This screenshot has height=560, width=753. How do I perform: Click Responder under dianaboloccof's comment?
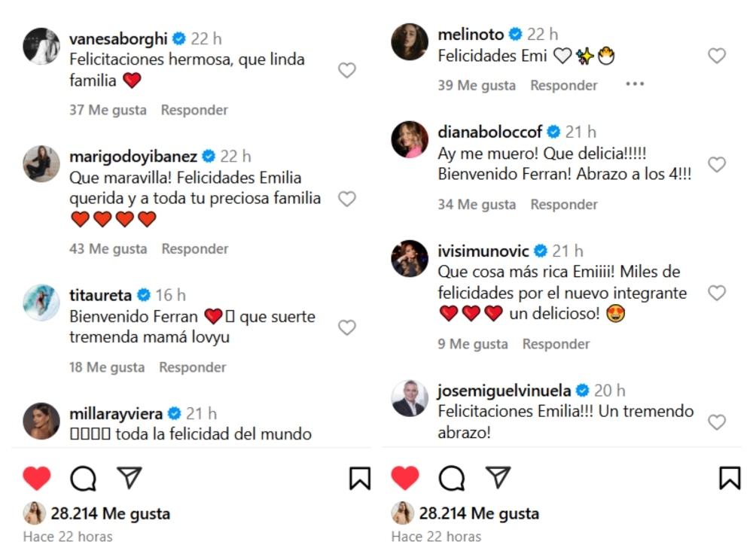coord(563,204)
